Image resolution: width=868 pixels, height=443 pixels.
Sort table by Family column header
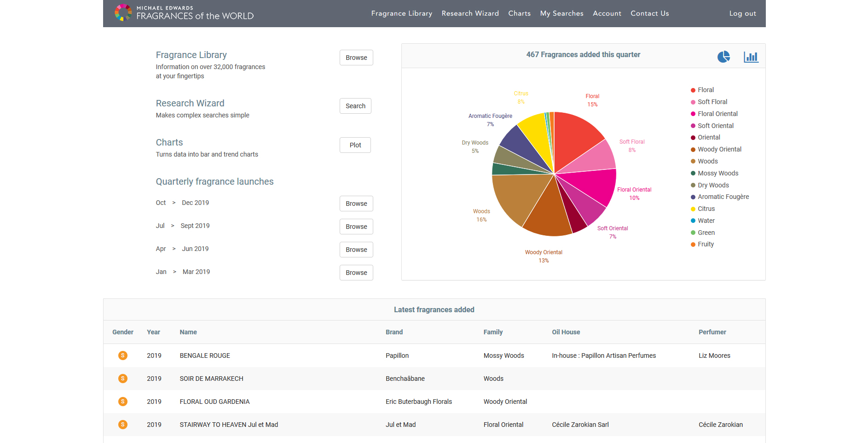493,332
